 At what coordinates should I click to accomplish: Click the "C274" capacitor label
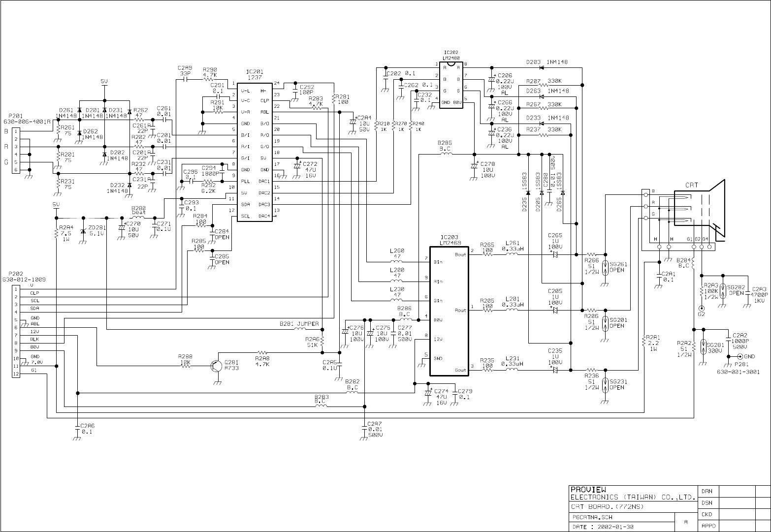point(442,392)
